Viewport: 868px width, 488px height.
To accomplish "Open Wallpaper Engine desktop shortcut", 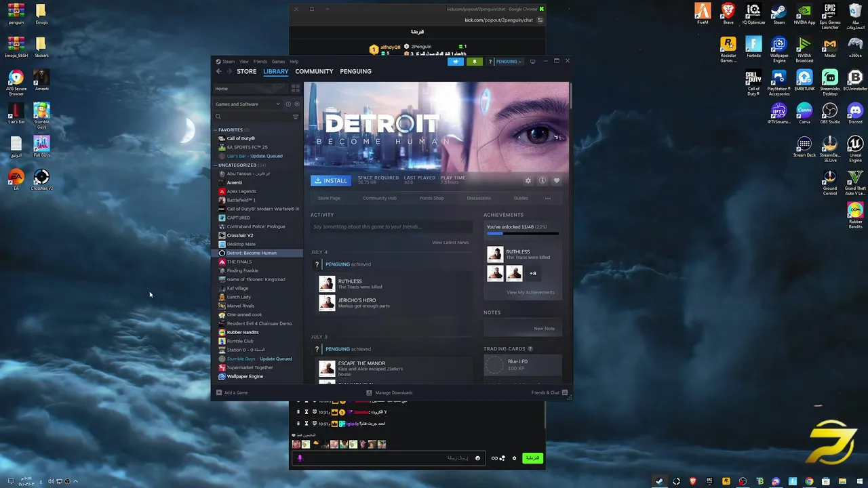I will tap(779, 49).
